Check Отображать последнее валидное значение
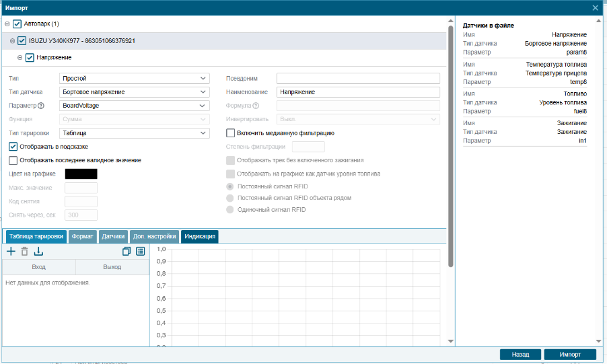Screen dimensions: 607x364 (13, 160)
